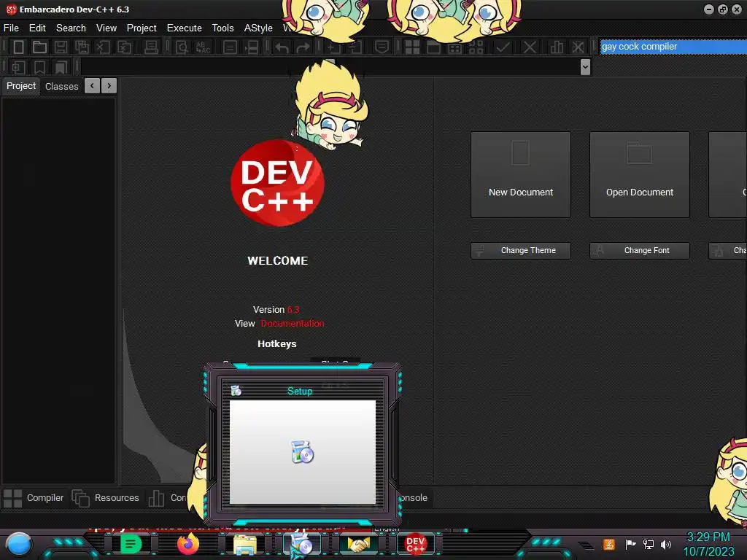
Task: Click the Profile bar-chart toolbar icon
Action: (x=557, y=47)
